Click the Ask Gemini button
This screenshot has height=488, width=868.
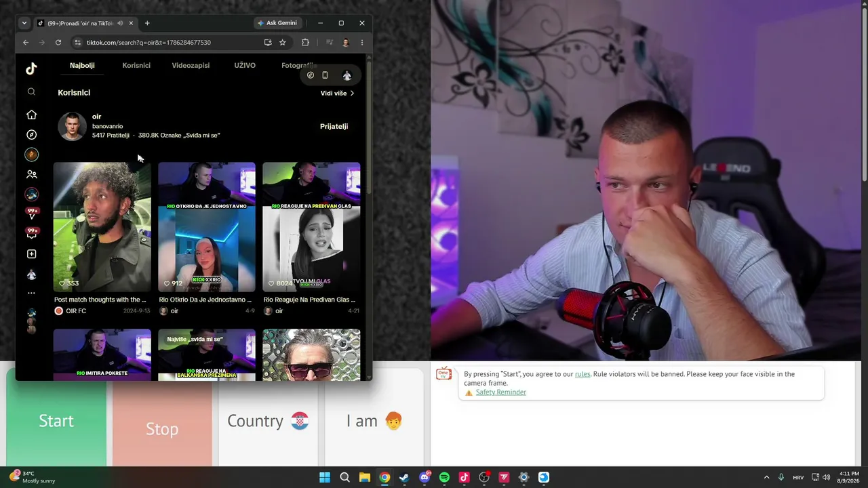277,23
